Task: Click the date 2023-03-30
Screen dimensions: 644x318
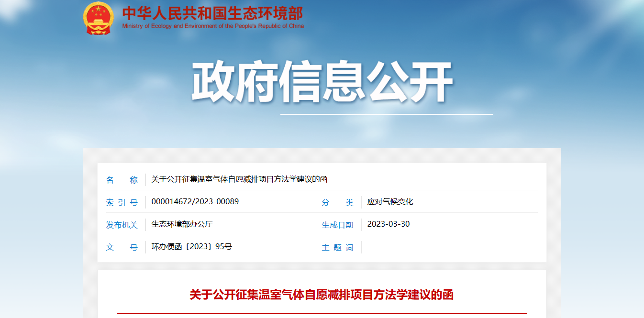Action: [388, 224]
